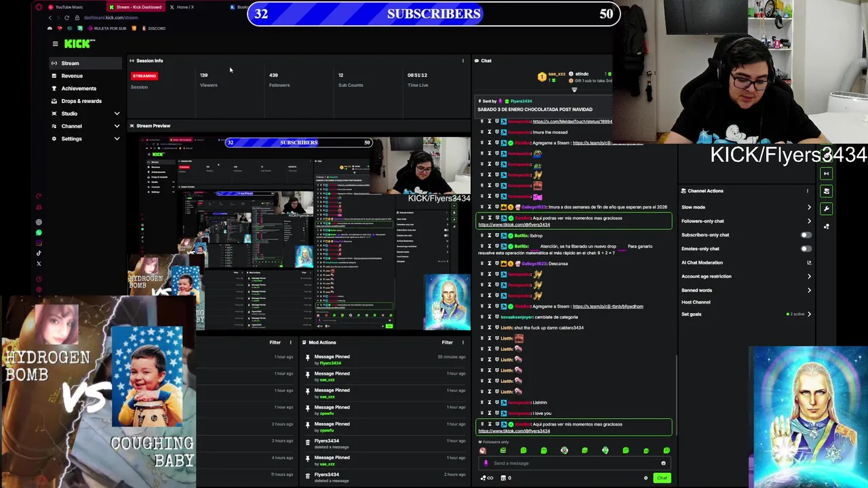Open the Mod Actions three-dot menu
868x488 pixels.
463,342
